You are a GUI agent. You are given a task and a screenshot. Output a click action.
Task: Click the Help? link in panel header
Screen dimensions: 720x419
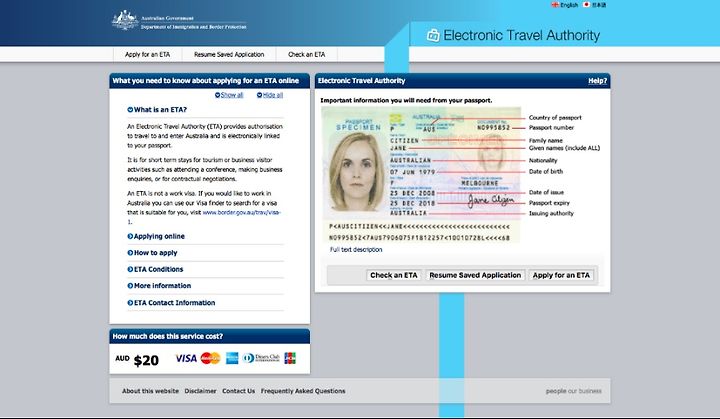[597, 81]
